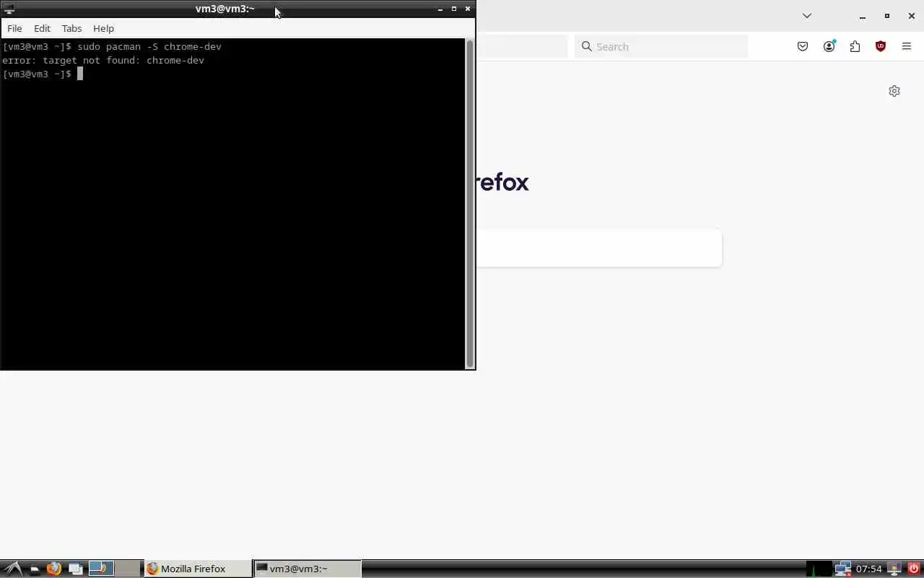924x578 pixels.
Task: Click the terminal window menu icon in titlebar
Action: point(9,9)
